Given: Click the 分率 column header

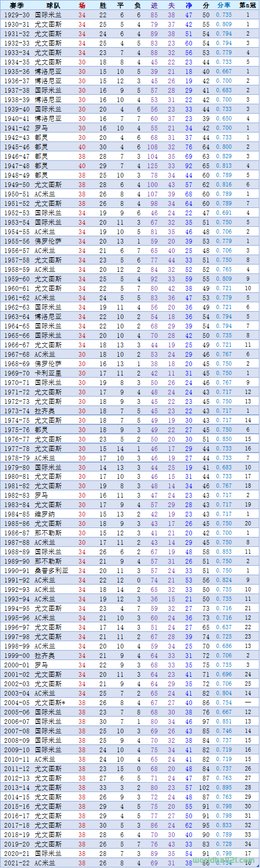Looking at the screenshot, I should 224,5.
